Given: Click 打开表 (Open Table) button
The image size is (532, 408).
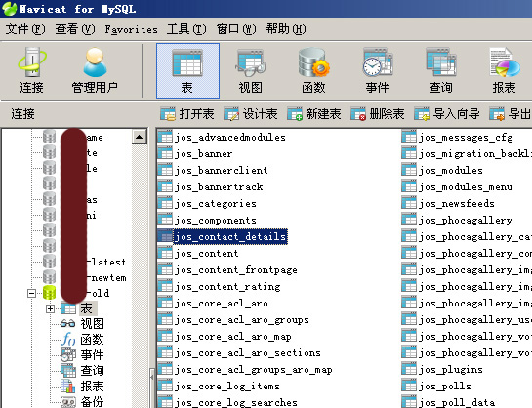Looking at the screenshot, I should click(x=187, y=114).
